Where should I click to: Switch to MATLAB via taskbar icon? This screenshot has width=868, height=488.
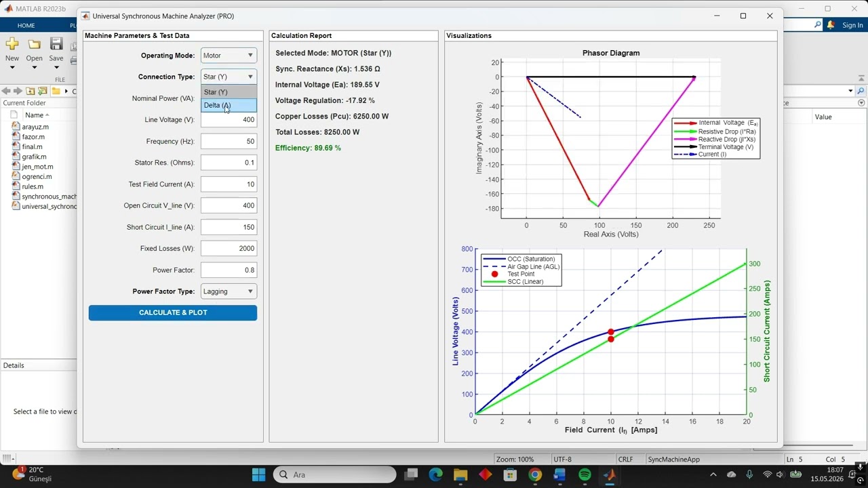click(609, 474)
